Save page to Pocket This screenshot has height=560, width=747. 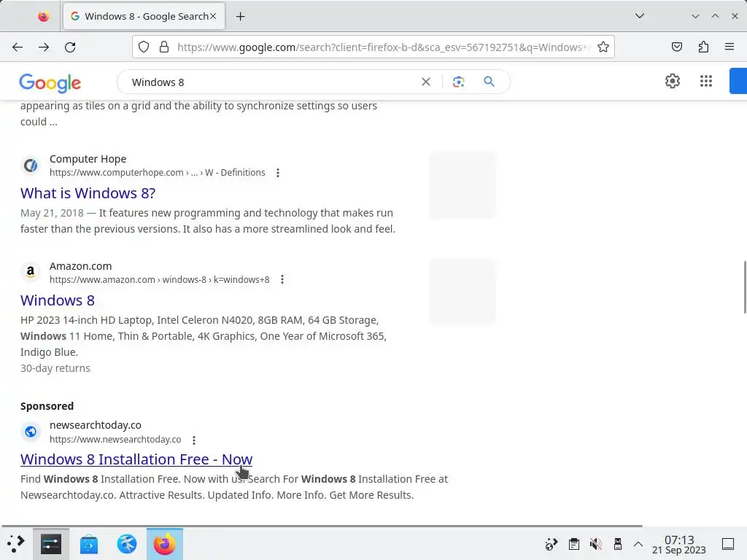[677, 47]
